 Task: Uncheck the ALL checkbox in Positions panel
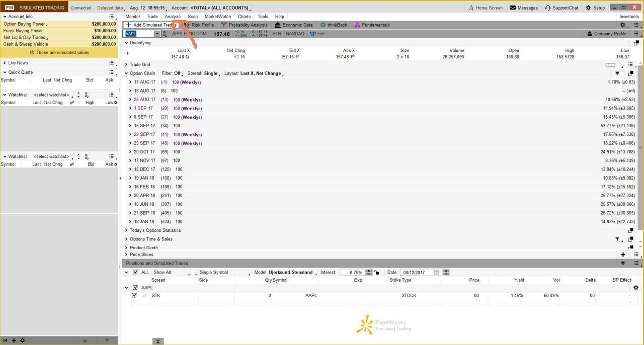pos(135,272)
